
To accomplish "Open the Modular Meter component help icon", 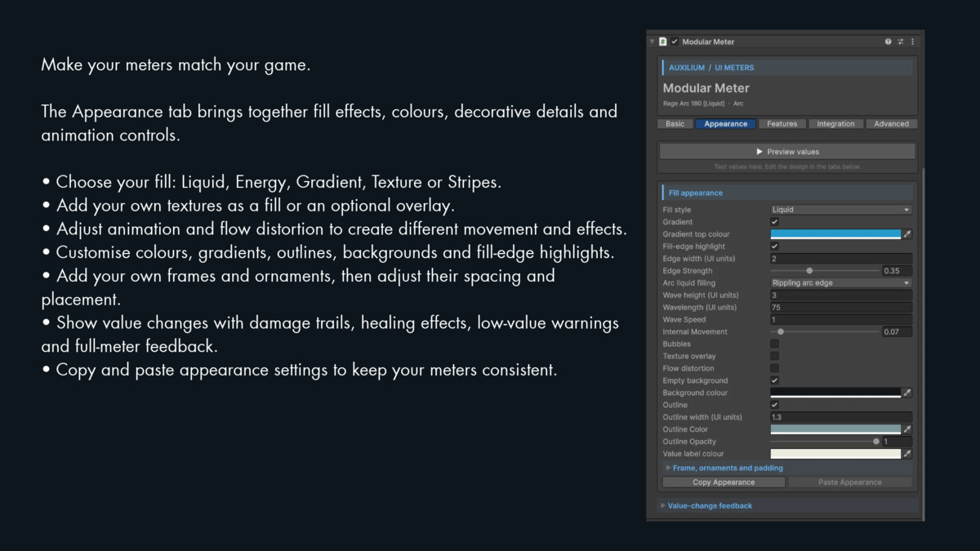I will (x=888, y=42).
